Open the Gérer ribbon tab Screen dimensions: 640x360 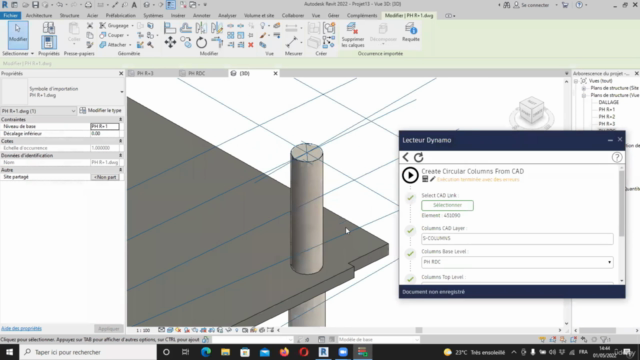333,16
